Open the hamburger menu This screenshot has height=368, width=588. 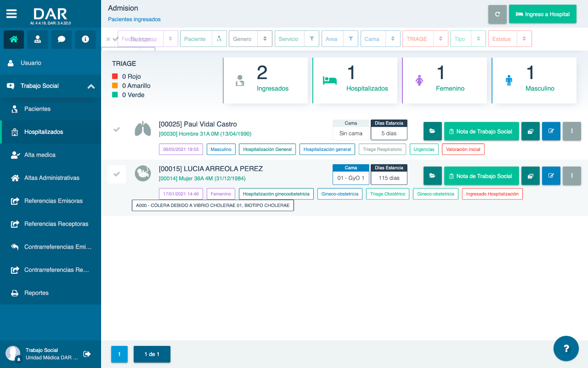point(11,14)
